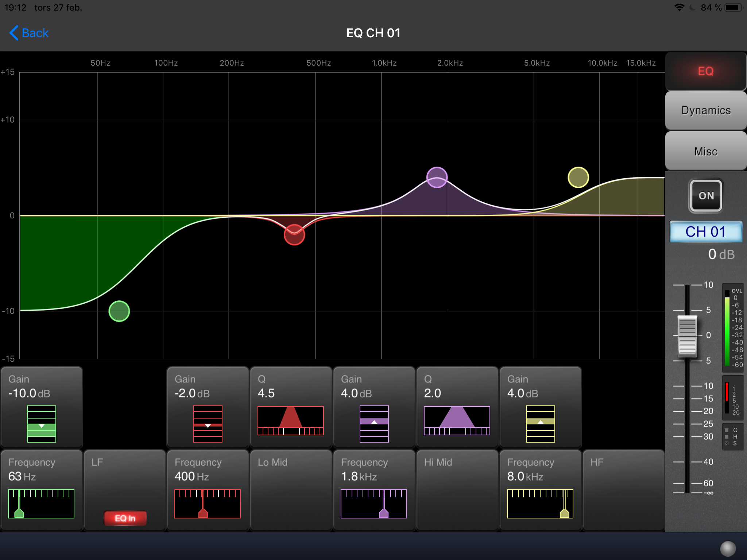The image size is (747, 560).
Task: Switch to the Dynamics tab
Action: click(x=706, y=110)
